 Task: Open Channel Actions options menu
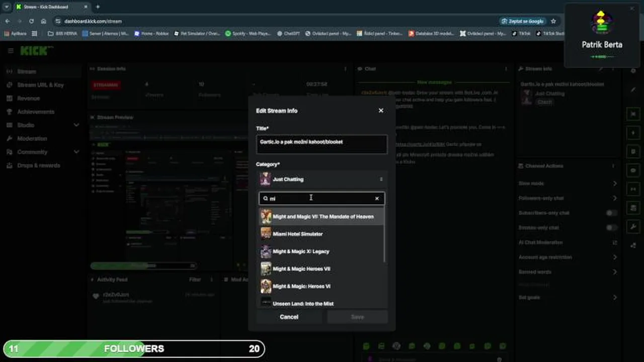point(613,166)
